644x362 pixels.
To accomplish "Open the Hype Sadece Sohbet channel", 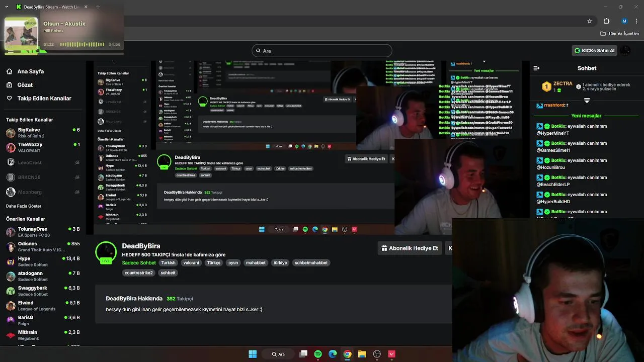I will click(43, 261).
